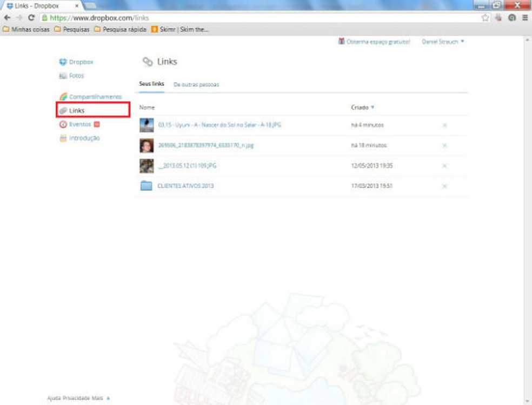The width and height of the screenshot is (532, 405).
Task: Reload the page with the refresh icon
Action: 31,18
